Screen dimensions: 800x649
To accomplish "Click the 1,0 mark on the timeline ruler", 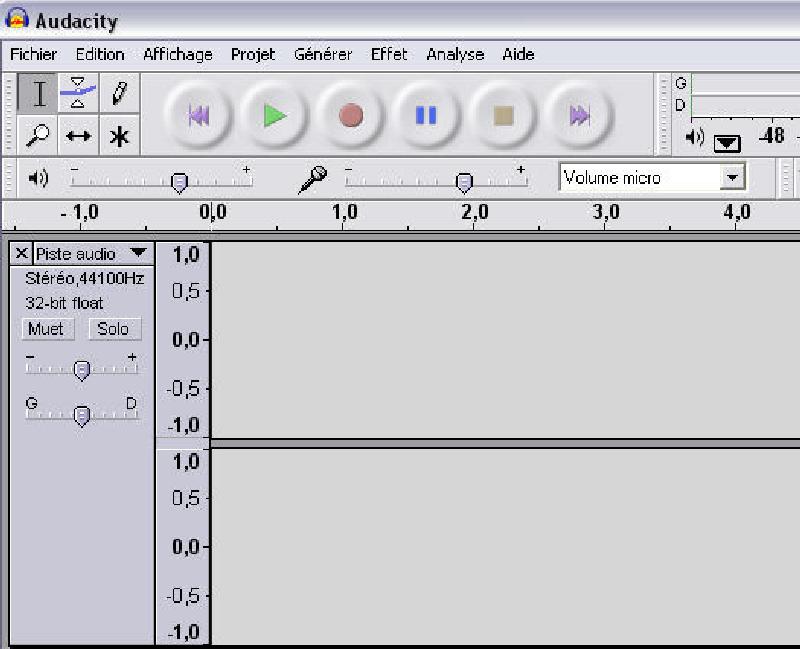I will pos(344,212).
